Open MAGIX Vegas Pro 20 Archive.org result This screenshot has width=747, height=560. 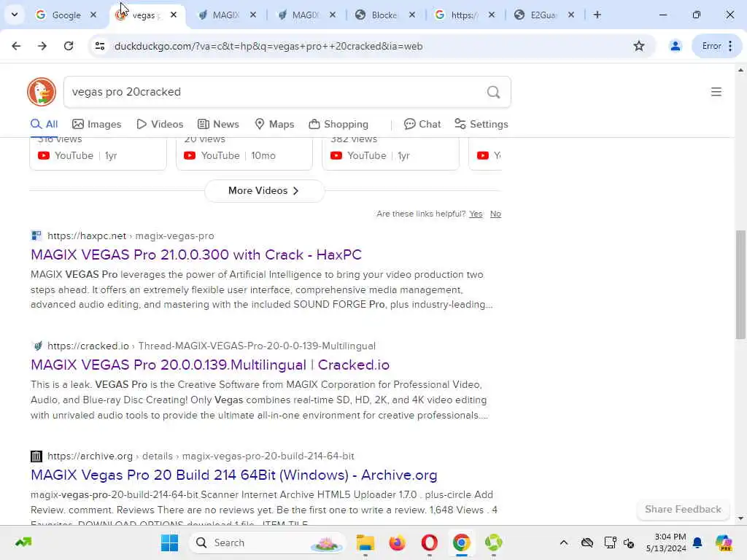[x=234, y=475]
